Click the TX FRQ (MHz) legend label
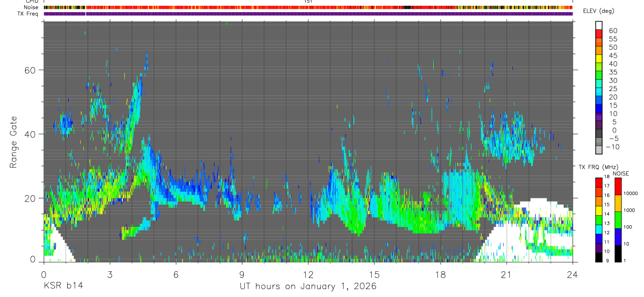The height and width of the screenshot is (297, 644). pyautogui.click(x=598, y=167)
